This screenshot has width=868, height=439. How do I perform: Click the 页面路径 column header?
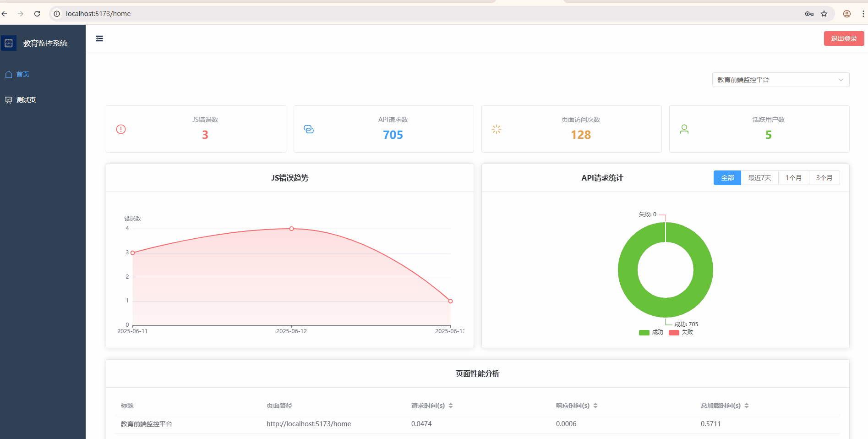279,406
